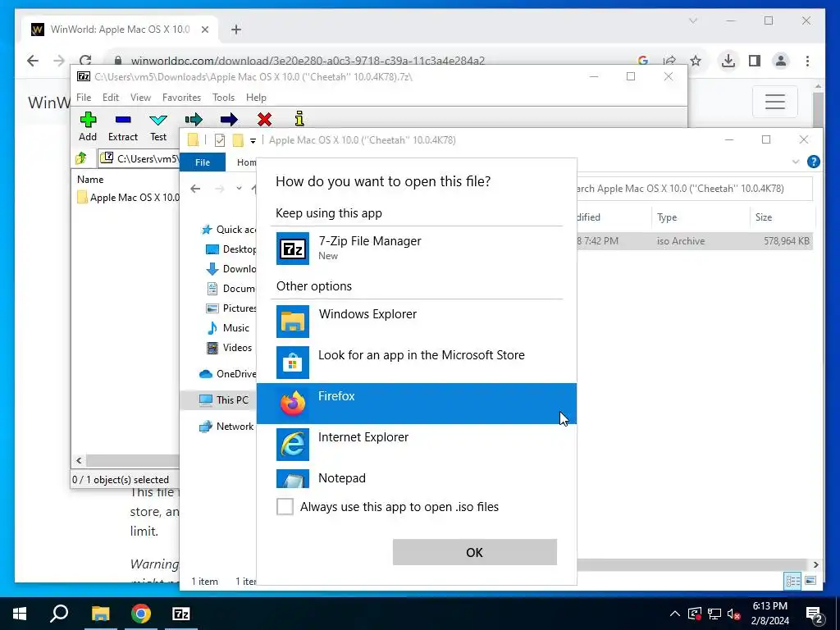Click Explorer quick access toolbar dropdown
Screen dimensions: 840x630
(x=253, y=141)
